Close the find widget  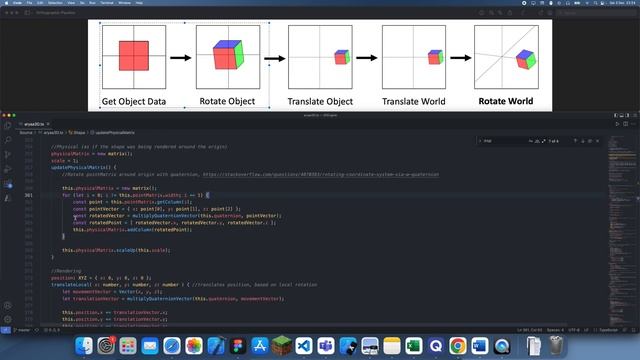598,141
